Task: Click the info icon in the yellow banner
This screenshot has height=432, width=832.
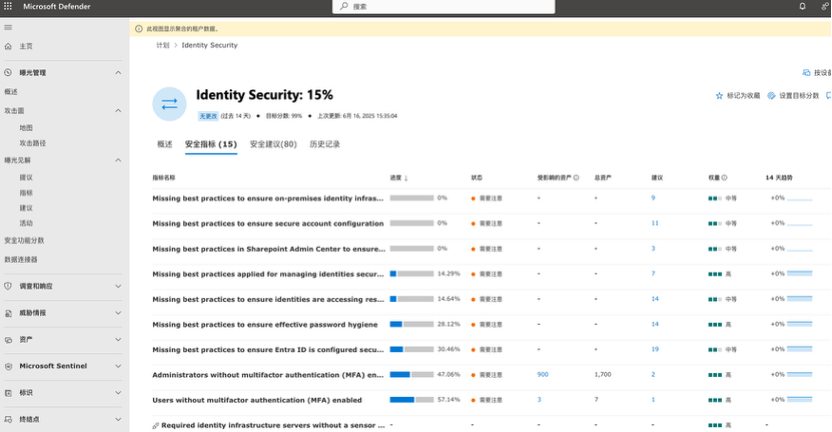Action: tap(139, 29)
